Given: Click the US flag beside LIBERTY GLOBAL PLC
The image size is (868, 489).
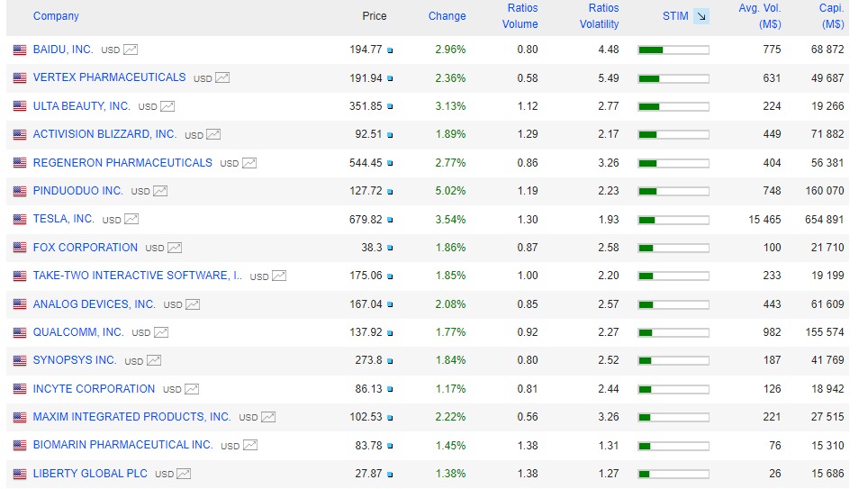Looking at the screenshot, I should (20, 474).
